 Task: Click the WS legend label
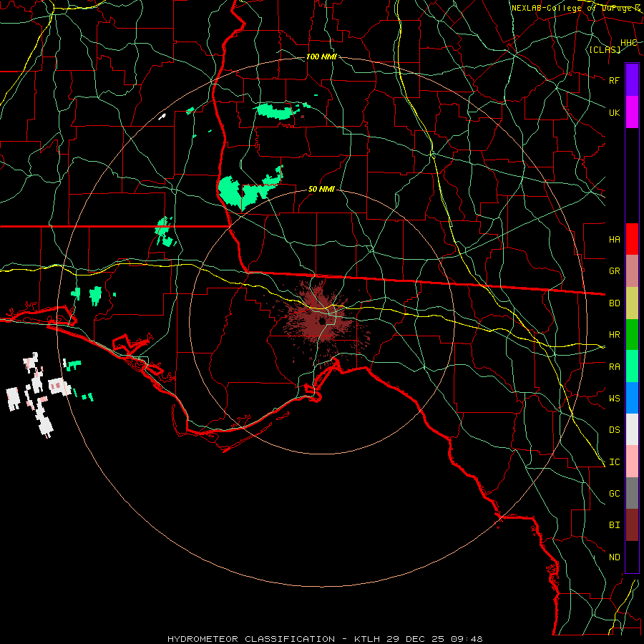pos(615,399)
